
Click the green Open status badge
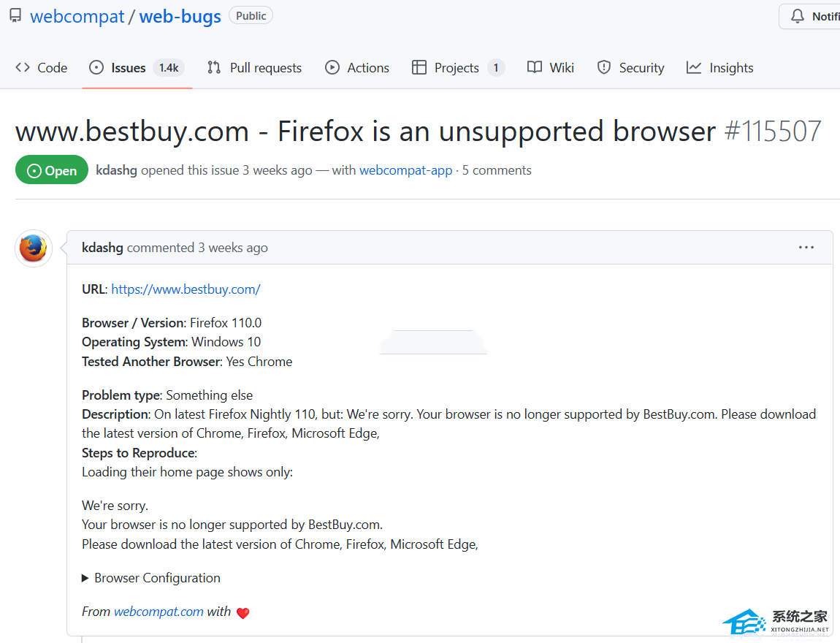(x=52, y=170)
